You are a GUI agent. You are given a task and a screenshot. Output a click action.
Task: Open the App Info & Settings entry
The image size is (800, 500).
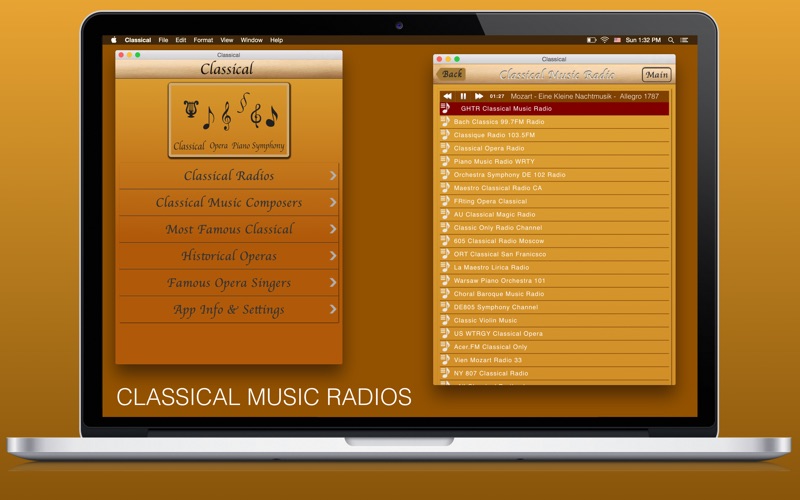[229, 309]
